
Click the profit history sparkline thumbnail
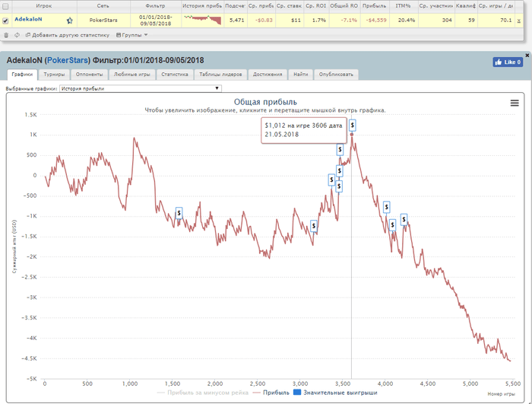point(203,20)
